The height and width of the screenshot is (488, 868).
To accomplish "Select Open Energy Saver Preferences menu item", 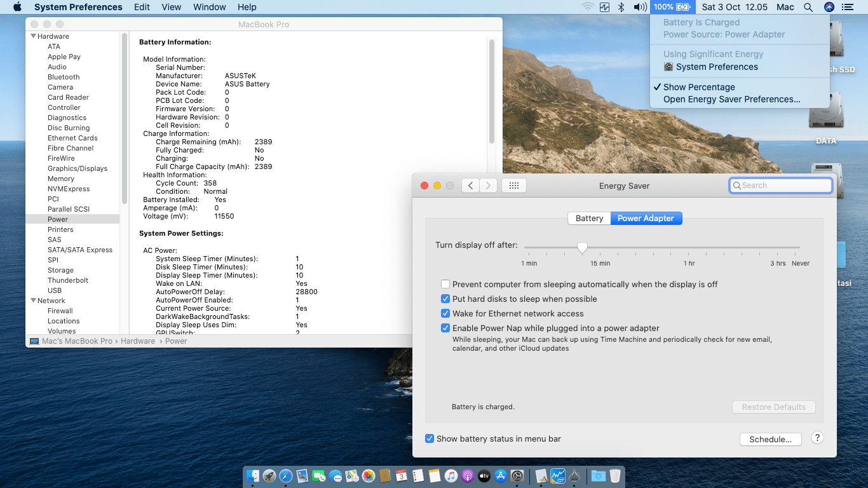I will click(731, 99).
